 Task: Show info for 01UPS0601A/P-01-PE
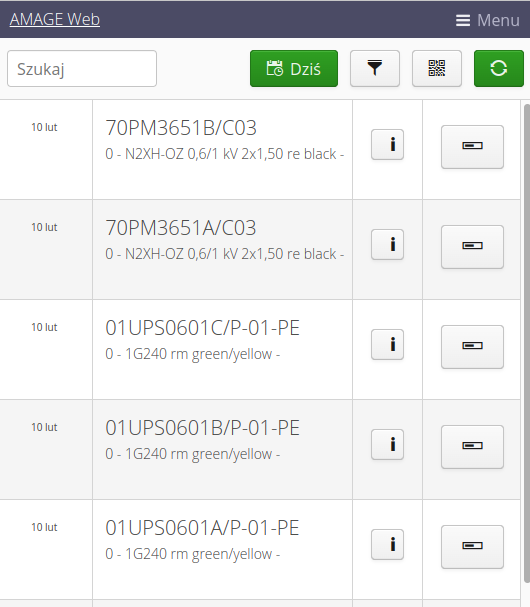[x=388, y=544]
